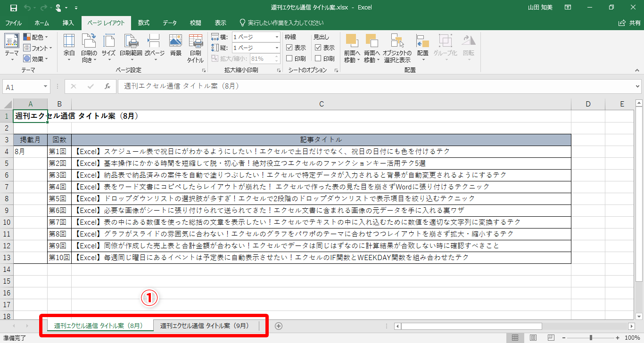Switch to the データ tab
Viewport: 644px width, 343px height.
pyautogui.click(x=170, y=23)
